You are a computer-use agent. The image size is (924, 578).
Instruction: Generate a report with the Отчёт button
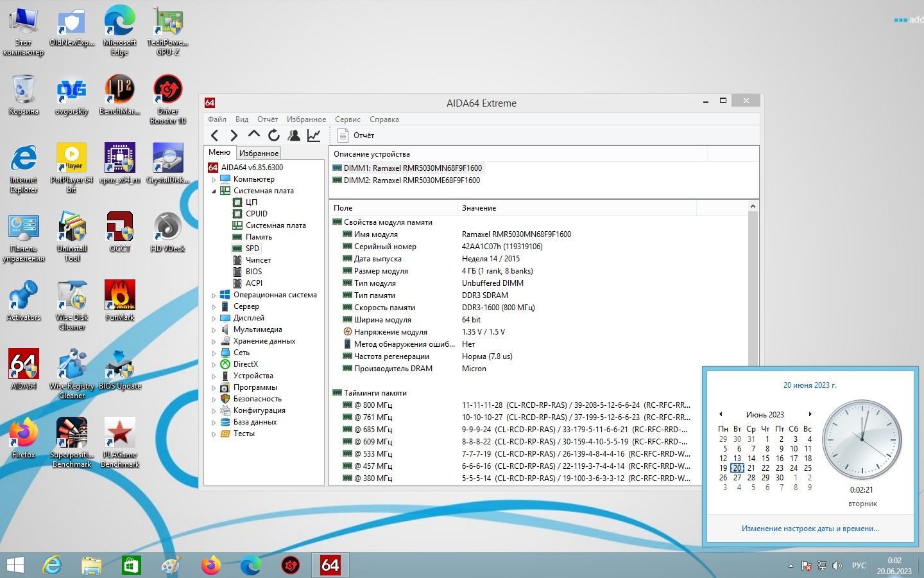(356, 136)
